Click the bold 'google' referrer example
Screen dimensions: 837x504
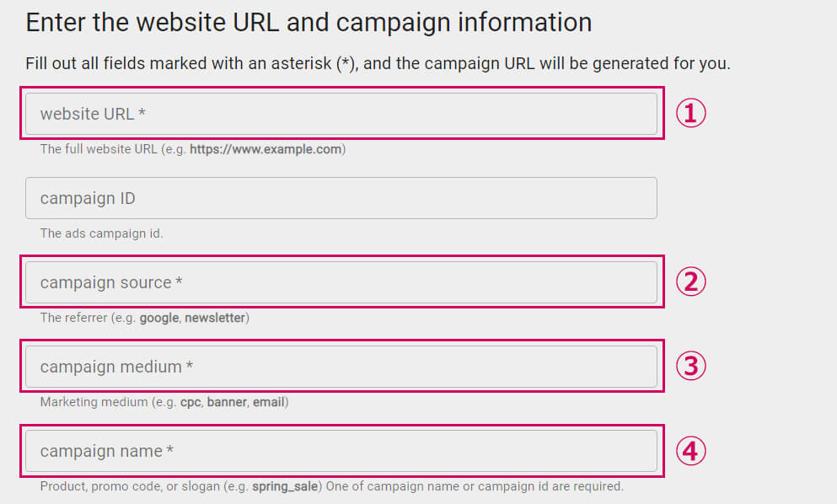pyautogui.click(x=159, y=318)
